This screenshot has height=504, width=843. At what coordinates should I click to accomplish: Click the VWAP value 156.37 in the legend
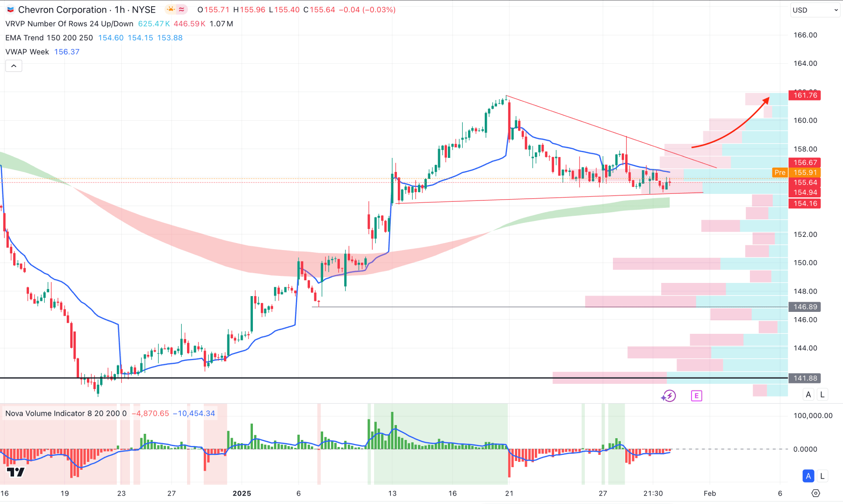[67, 52]
